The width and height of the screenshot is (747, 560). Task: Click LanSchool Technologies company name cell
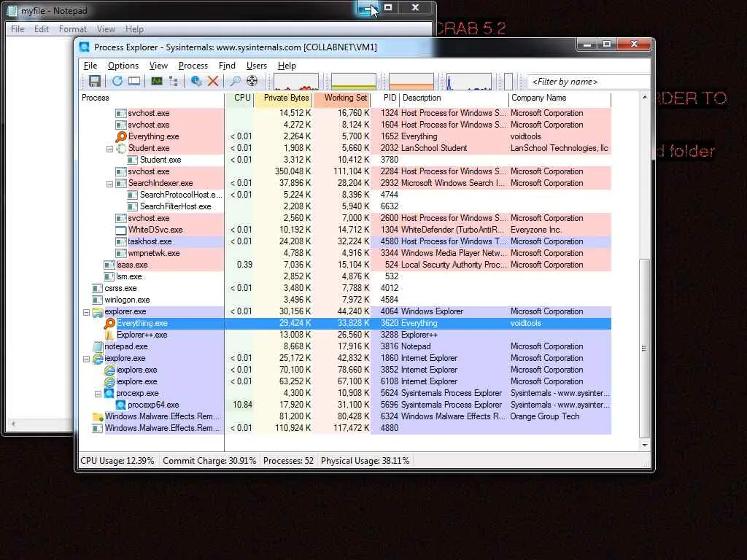point(560,148)
